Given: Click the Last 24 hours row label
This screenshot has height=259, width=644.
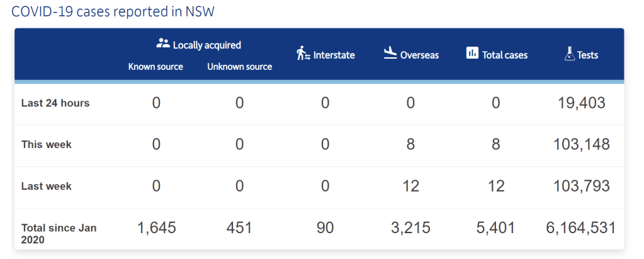Looking at the screenshot, I should pyautogui.click(x=55, y=103).
